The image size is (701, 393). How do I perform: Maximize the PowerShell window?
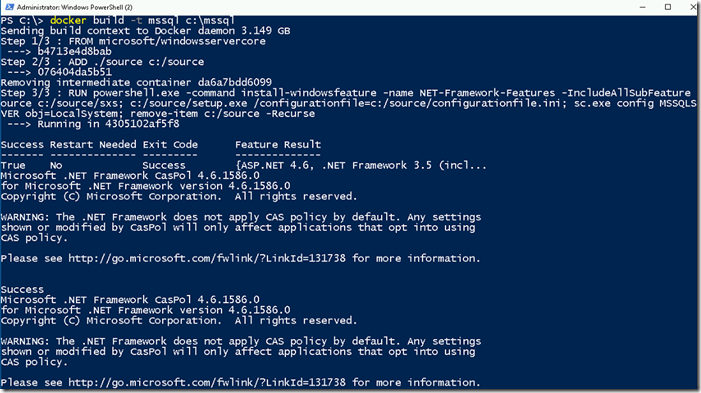click(668, 7)
